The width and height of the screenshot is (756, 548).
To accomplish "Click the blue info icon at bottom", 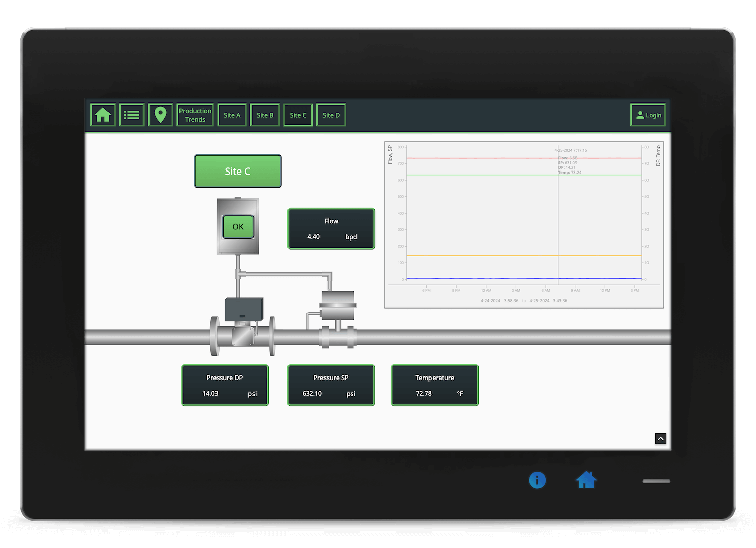I will (x=537, y=480).
